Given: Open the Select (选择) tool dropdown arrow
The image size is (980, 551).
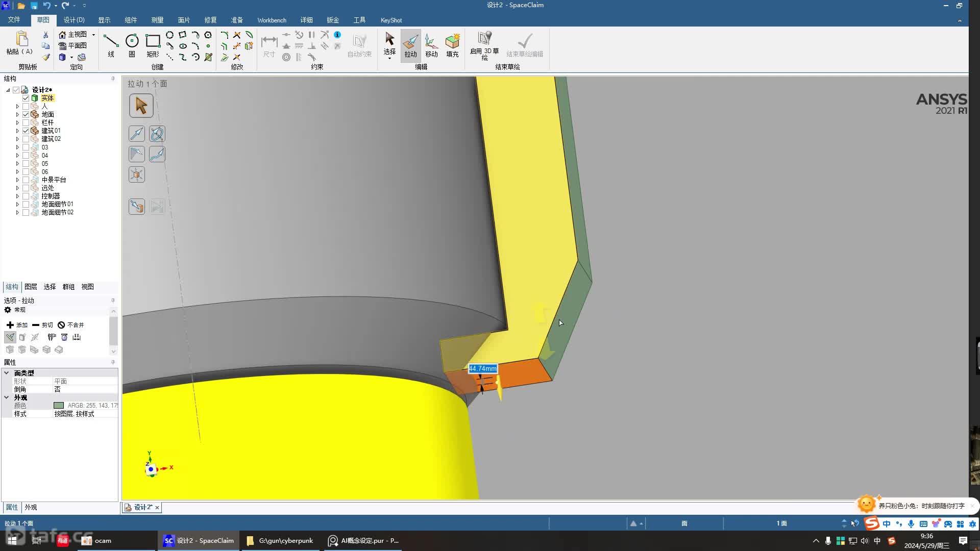Looking at the screenshot, I should click(x=389, y=58).
